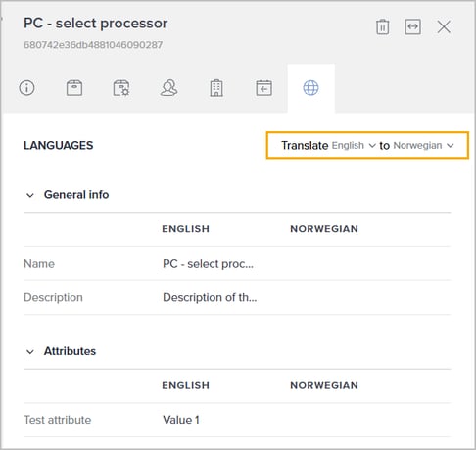Delete the item using the trash icon

[x=382, y=26]
